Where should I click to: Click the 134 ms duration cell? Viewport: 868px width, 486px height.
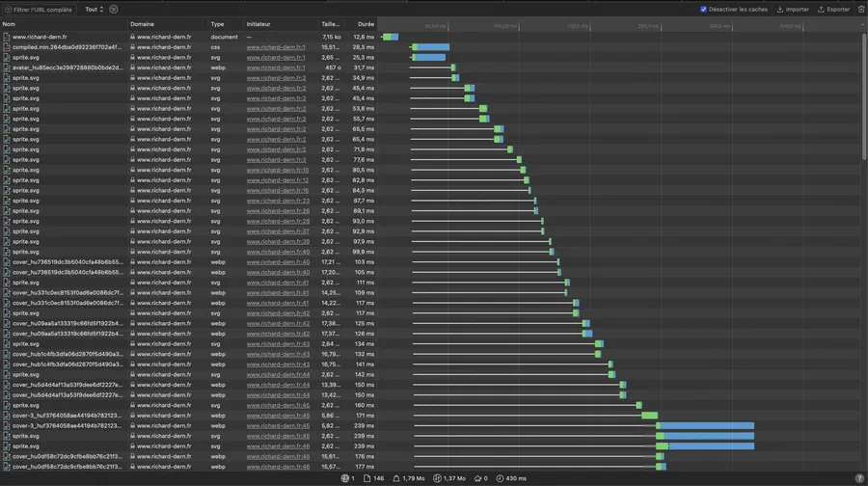click(x=365, y=344)
